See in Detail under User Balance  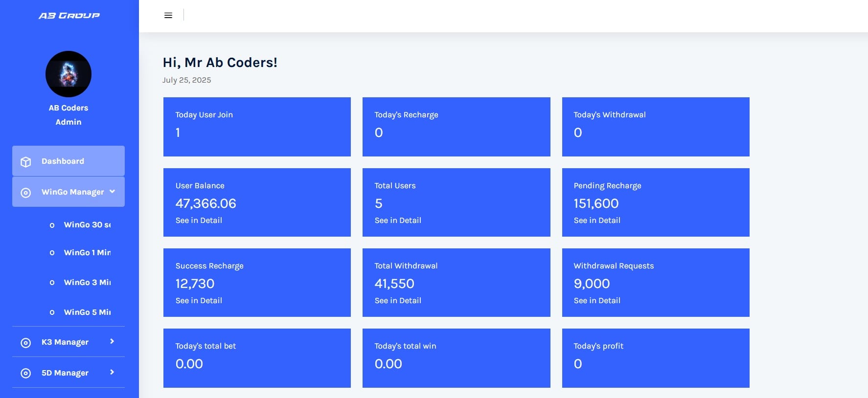pos(199,221)
